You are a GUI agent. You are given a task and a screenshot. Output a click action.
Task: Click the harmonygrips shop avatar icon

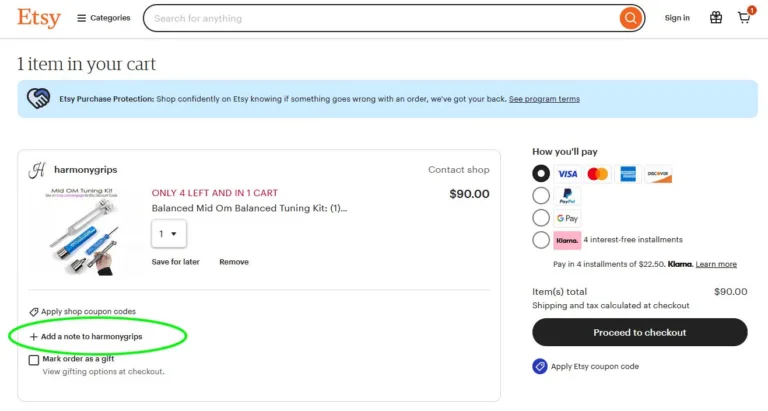tap(37, 170)
